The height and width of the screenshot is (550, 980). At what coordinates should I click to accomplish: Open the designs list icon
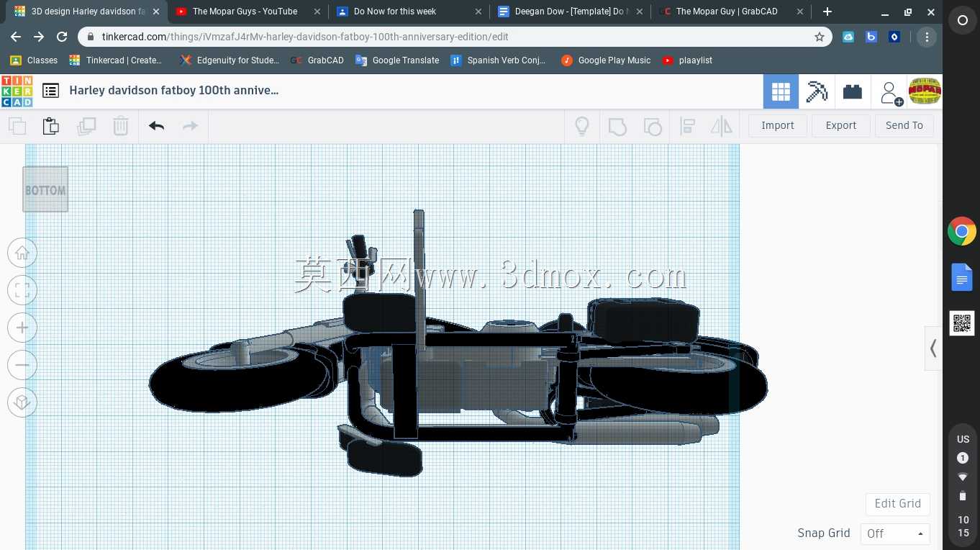[50, 91]
